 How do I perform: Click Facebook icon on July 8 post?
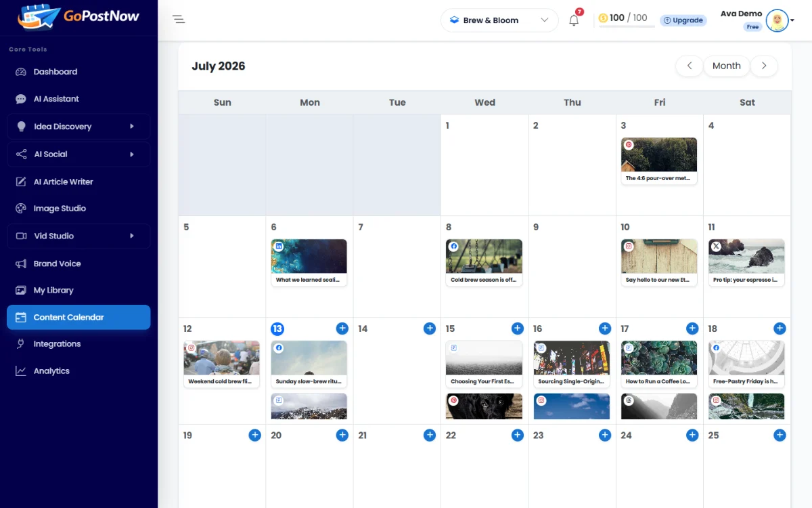[x=453, y=247]
